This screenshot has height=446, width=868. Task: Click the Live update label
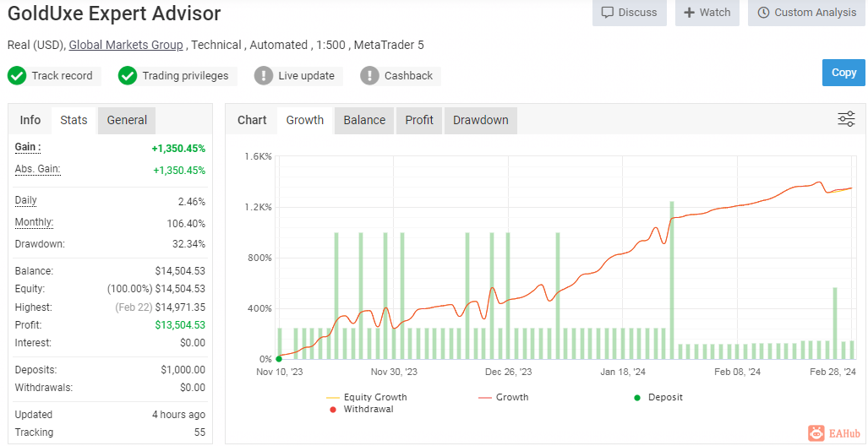point(306,76)
